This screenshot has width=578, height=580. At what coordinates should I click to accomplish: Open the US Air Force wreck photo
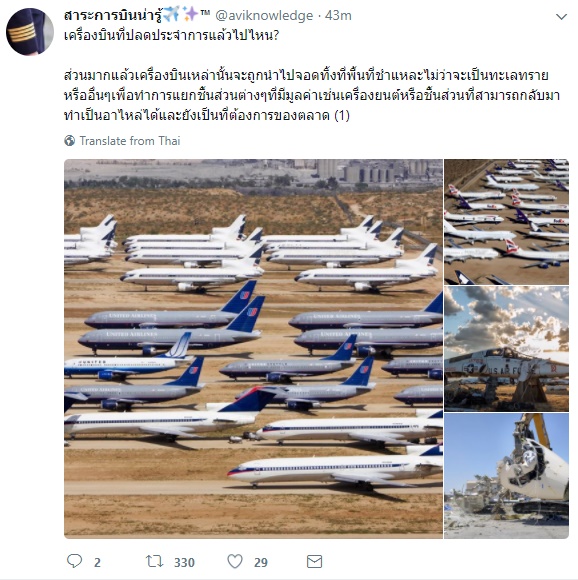[506, 349]
